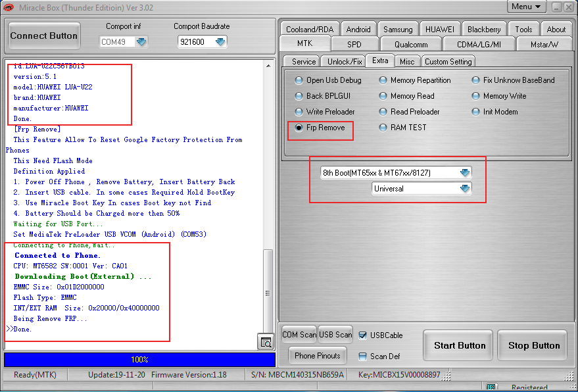Open the Tools tab

point(523,29)
